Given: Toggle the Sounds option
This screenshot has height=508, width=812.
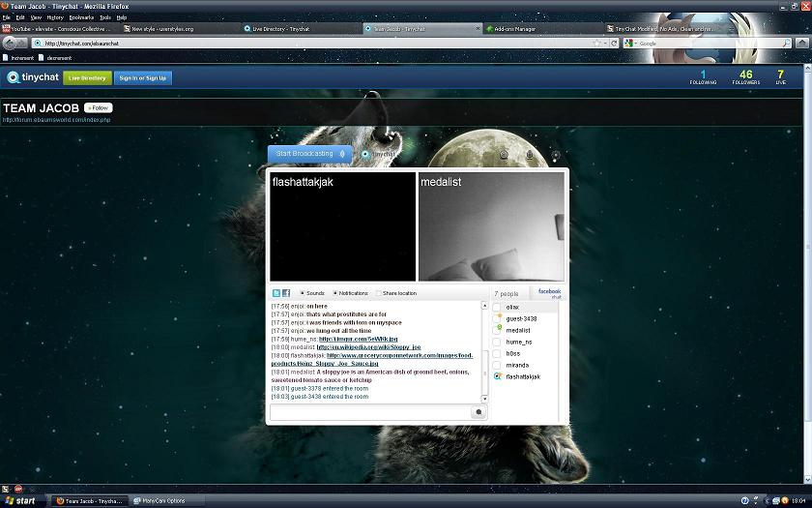Looking at the screenshot, I should click(311, 293).
